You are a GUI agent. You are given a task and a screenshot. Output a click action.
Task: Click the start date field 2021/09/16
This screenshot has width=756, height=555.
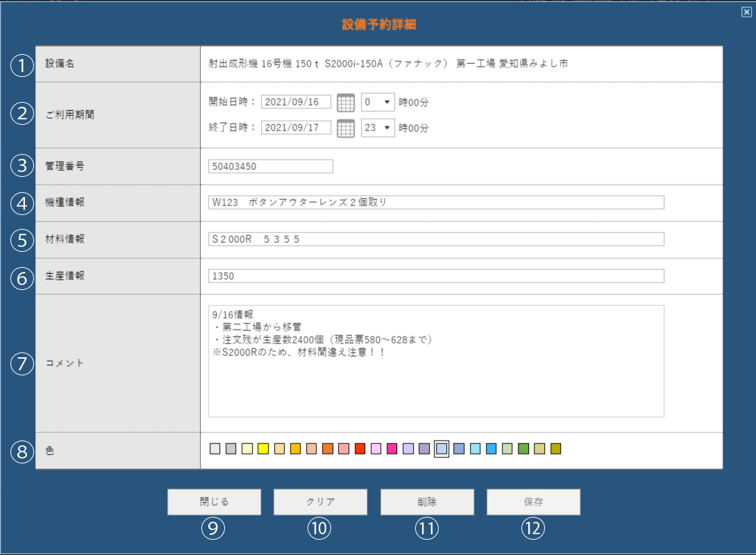(296, 102)
